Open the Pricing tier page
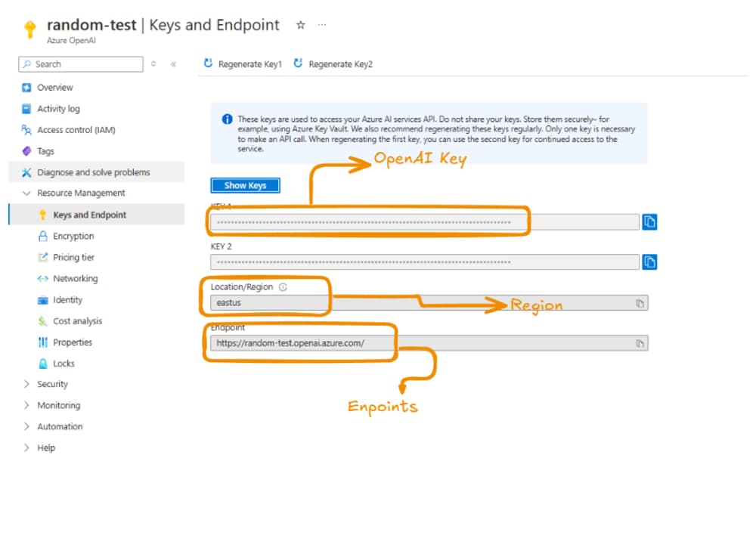The image size is (756, 554). click(x=74, y=257)
